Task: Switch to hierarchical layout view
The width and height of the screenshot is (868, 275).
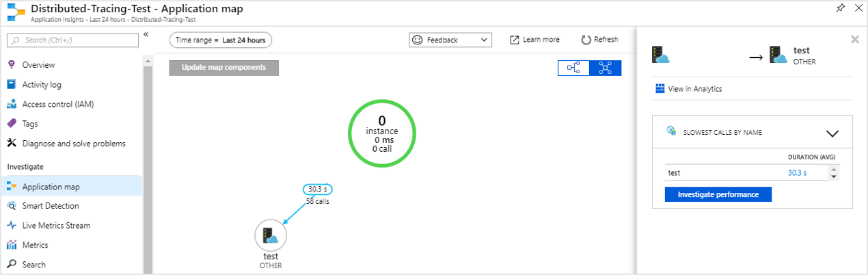Action: coord(573,68)
